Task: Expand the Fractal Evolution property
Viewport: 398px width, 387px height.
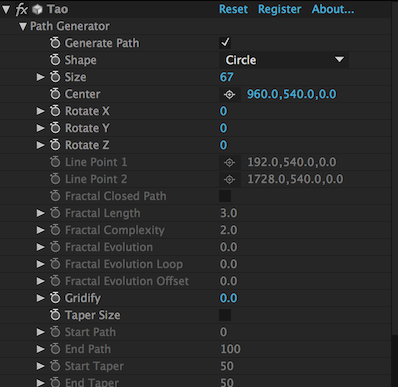Action: click(x=40, y=247)
